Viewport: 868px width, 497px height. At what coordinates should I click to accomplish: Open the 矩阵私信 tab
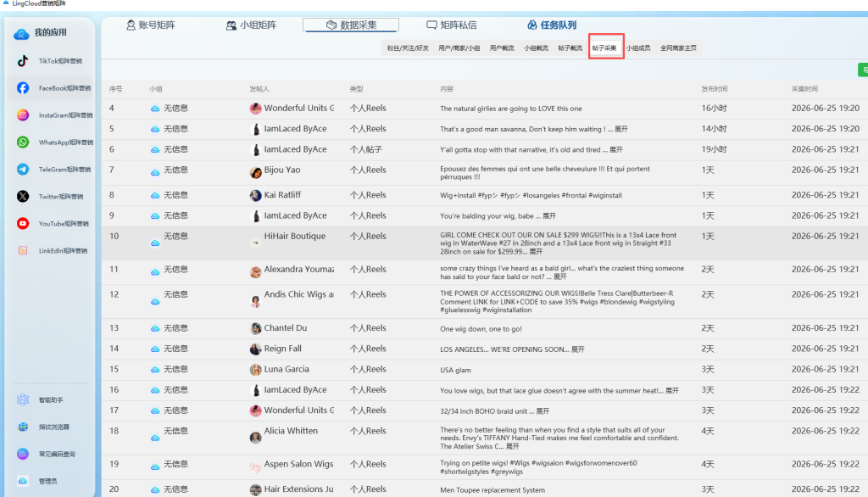[x=452, y=25]
